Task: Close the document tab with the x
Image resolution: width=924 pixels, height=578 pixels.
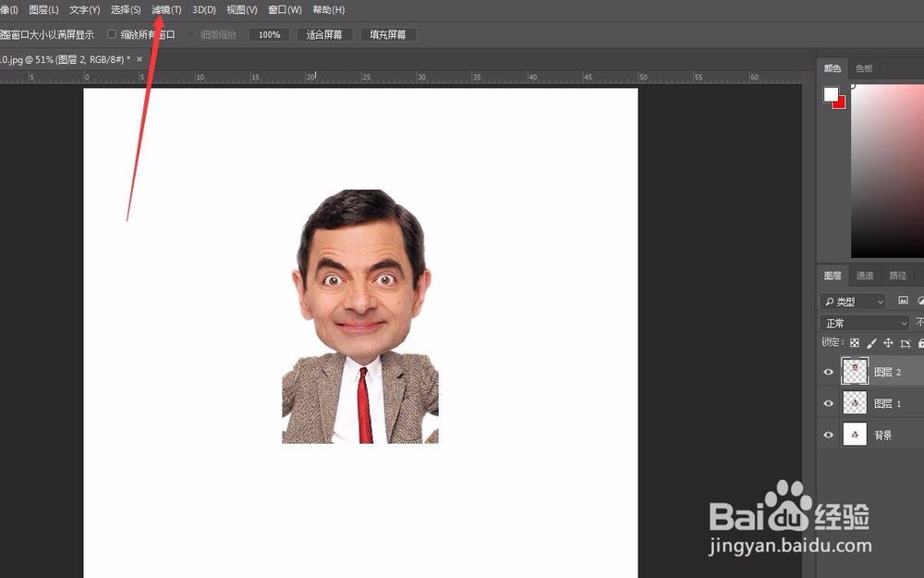Action: (x=140, y=59)
